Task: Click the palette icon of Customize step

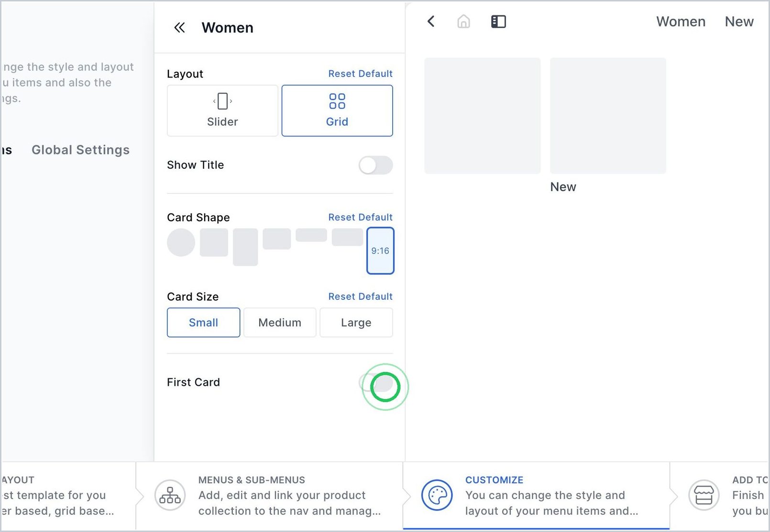Action: point(437,495)
